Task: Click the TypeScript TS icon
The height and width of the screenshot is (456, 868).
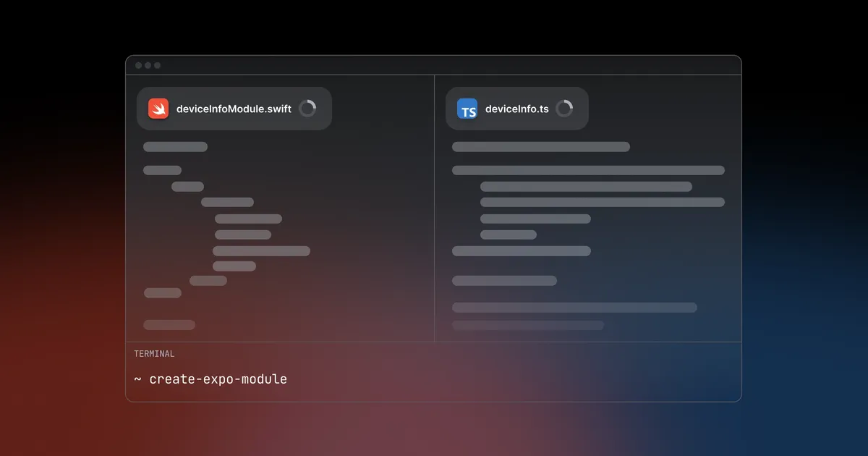Action: [x=467, y=109]
